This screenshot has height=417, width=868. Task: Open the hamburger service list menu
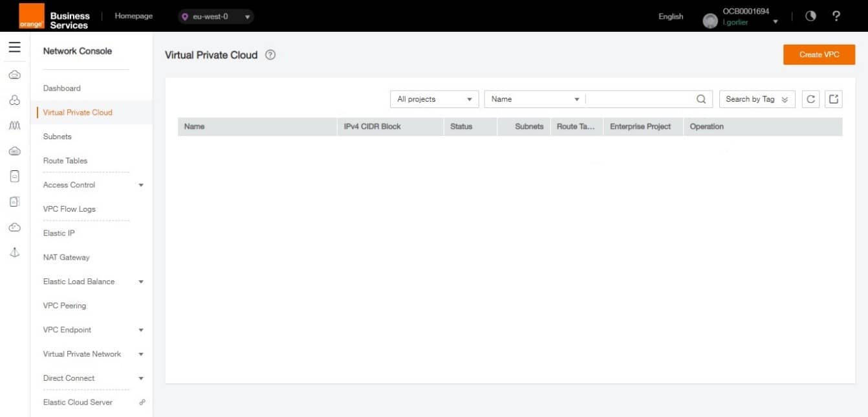[x=15, y=47]
